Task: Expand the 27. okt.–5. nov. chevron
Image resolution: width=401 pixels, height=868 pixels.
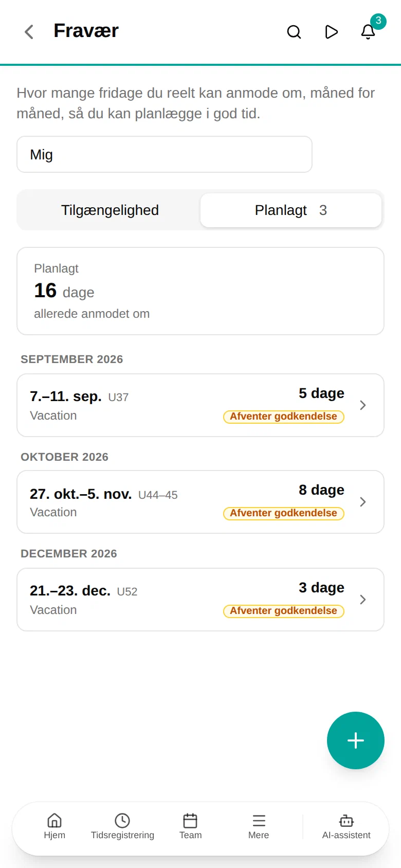Action: pos(363,502)
